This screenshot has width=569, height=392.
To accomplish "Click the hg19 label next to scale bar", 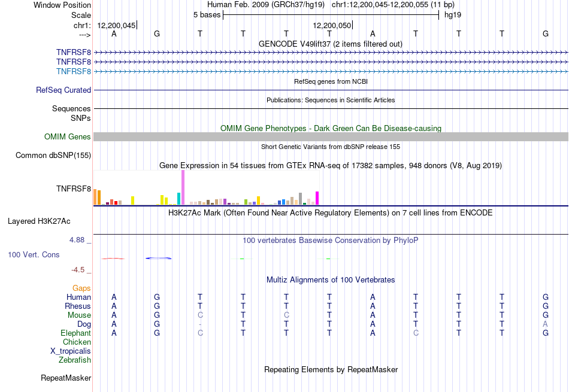I will coord(453,15).
